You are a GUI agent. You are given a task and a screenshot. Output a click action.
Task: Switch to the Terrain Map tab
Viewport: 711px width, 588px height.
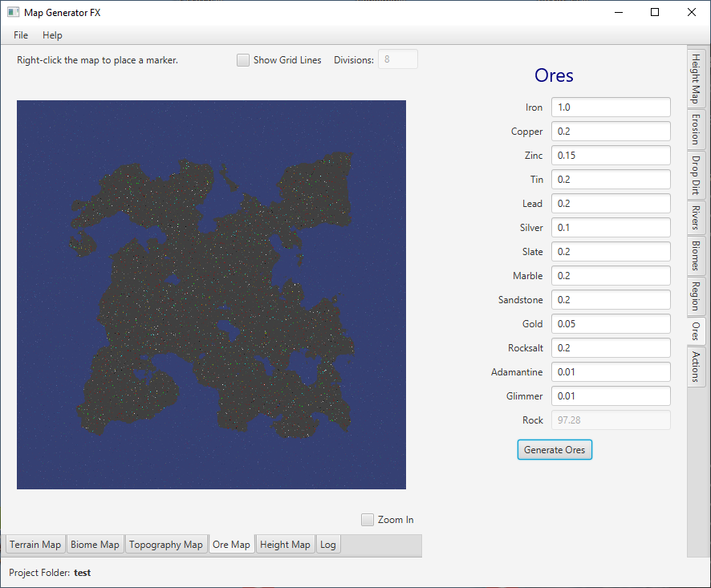coord(35,545)
